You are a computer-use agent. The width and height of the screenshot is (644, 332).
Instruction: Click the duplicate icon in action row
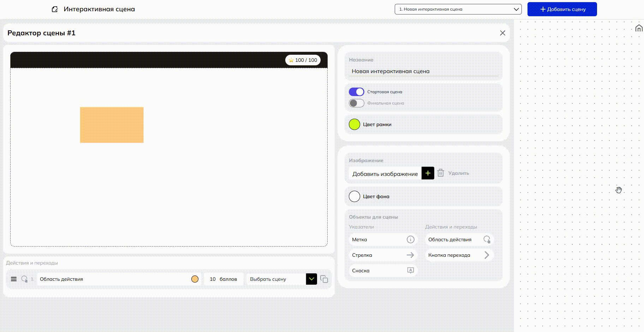(x=324, y=279)
